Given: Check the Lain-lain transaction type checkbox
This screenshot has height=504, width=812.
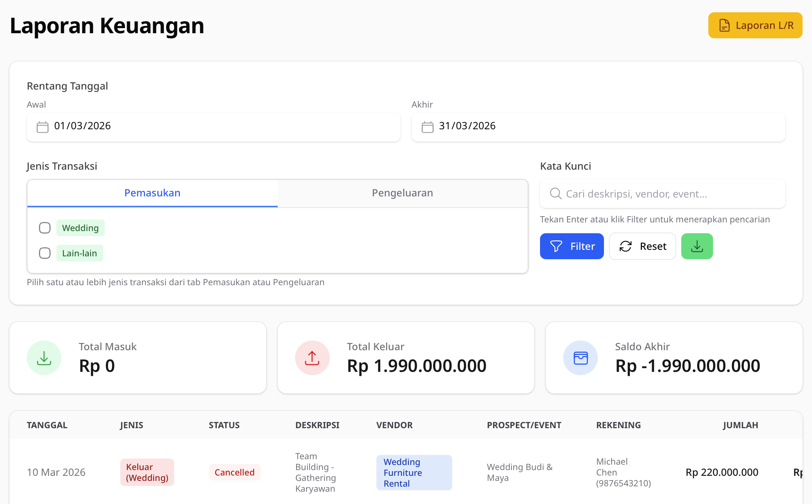Looking at the screenshot, I should [x=45, y=253].
